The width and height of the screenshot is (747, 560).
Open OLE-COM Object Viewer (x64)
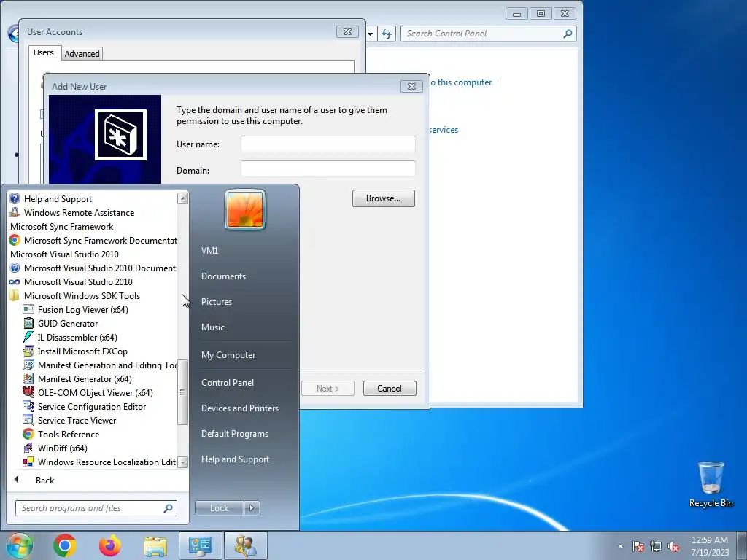point(88,392)
